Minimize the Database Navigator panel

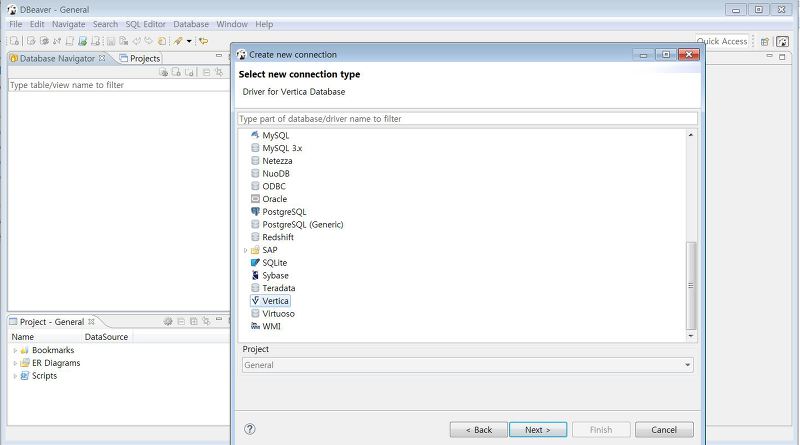[219, 55]
